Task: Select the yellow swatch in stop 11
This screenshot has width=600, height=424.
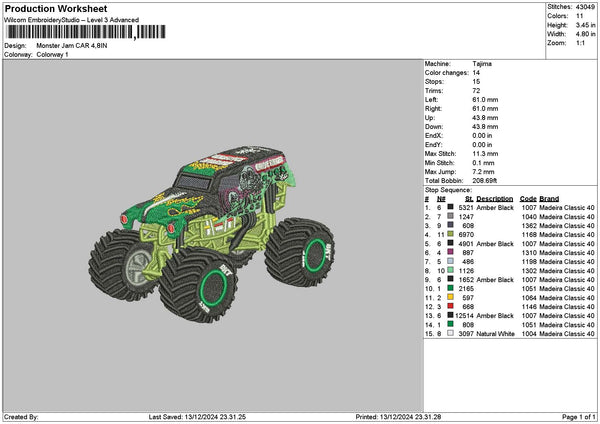Action: click(450, 297)
